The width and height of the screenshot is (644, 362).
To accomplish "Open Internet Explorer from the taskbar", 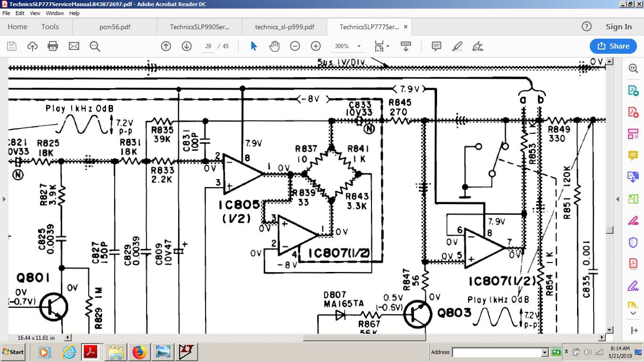I will coord(69,352).
